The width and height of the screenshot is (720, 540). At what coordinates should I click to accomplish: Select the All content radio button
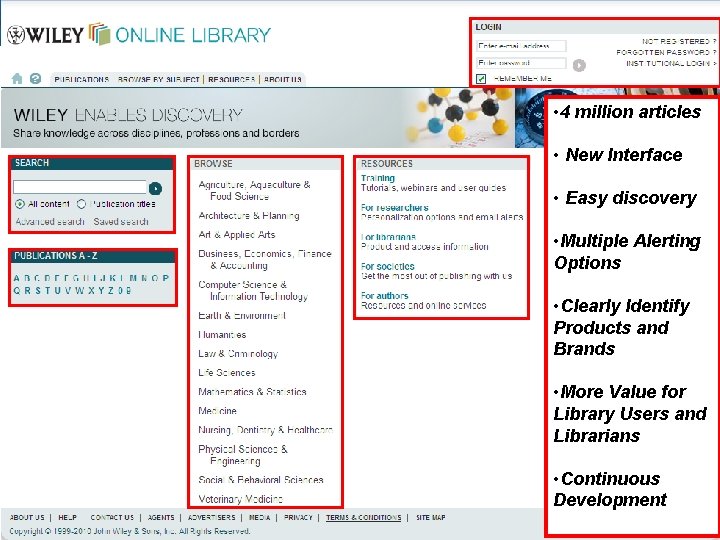coord(20,204)
